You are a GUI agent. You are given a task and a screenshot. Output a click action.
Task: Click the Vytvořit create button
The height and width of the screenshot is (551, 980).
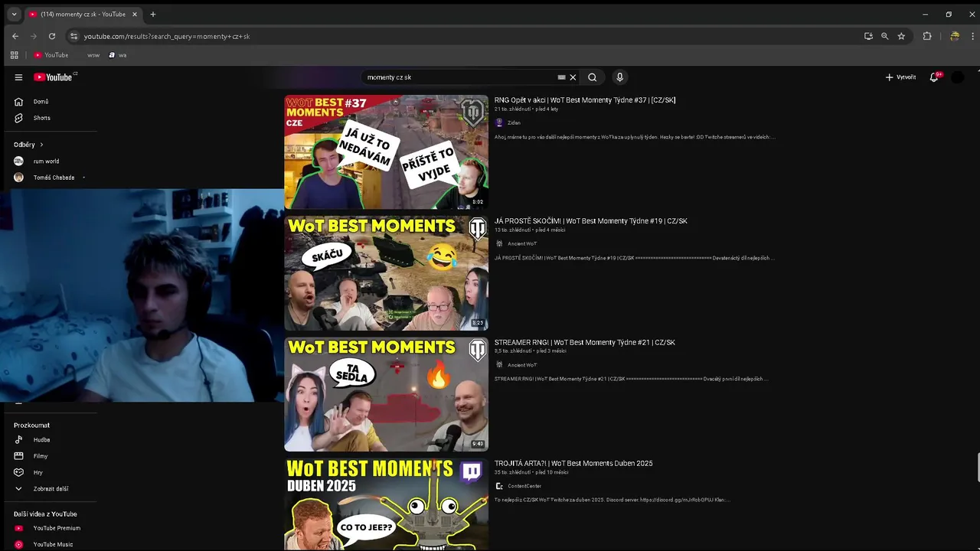point(900,77)
